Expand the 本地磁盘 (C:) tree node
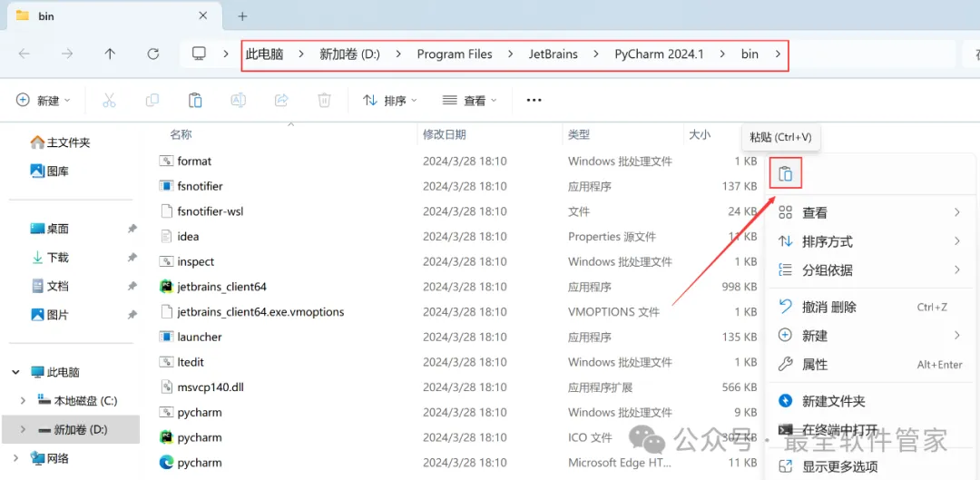 point(23,401)
